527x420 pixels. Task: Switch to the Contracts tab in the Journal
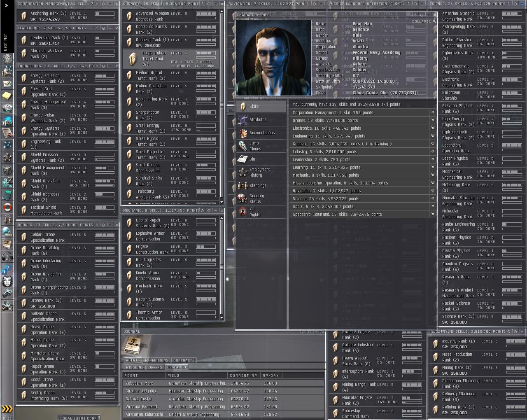pos(184,360)
